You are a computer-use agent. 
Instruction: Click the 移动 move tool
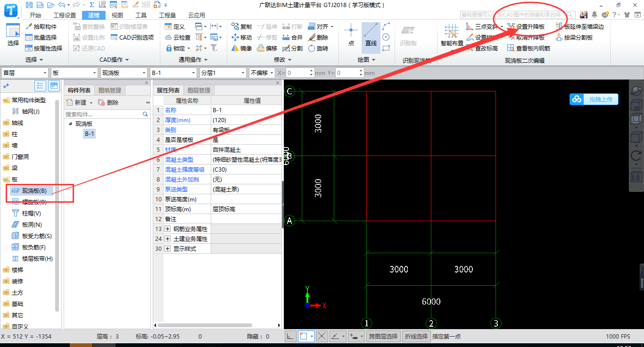pos(241,37)
